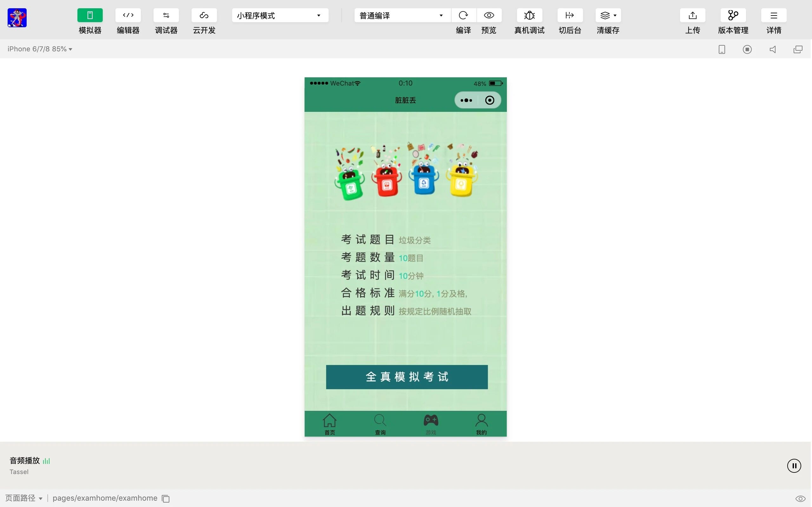Toggle the Simulator panel button
812x507 pixels.
pyautogui.click(x=90, y=16)
